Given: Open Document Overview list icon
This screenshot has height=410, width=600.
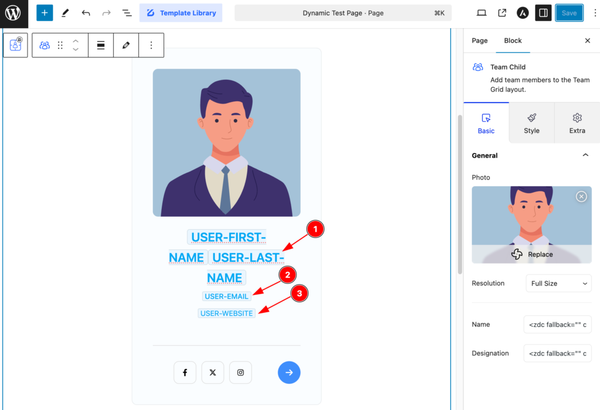Looking at the screenshot, I should (127, 13).
